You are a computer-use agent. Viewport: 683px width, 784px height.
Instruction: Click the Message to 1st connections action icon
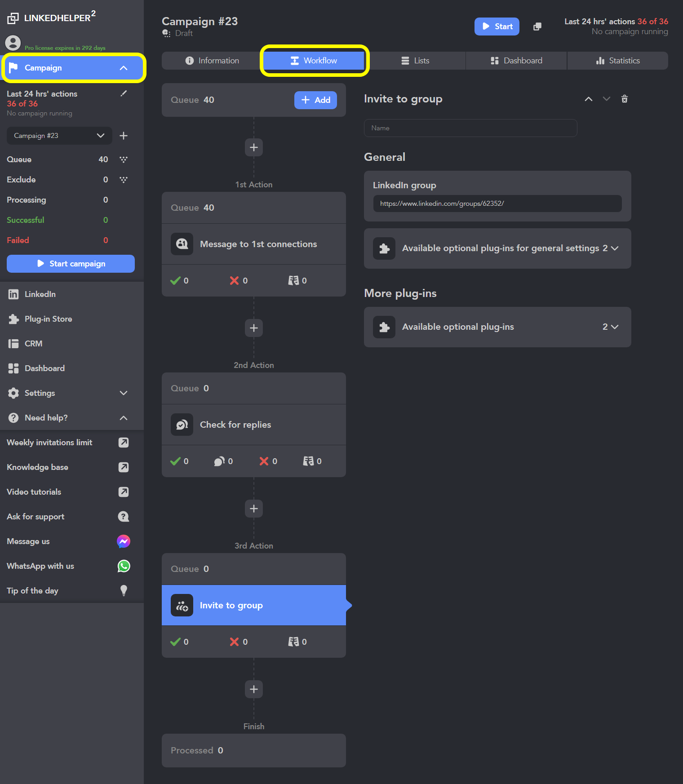(x=182, y=244)
